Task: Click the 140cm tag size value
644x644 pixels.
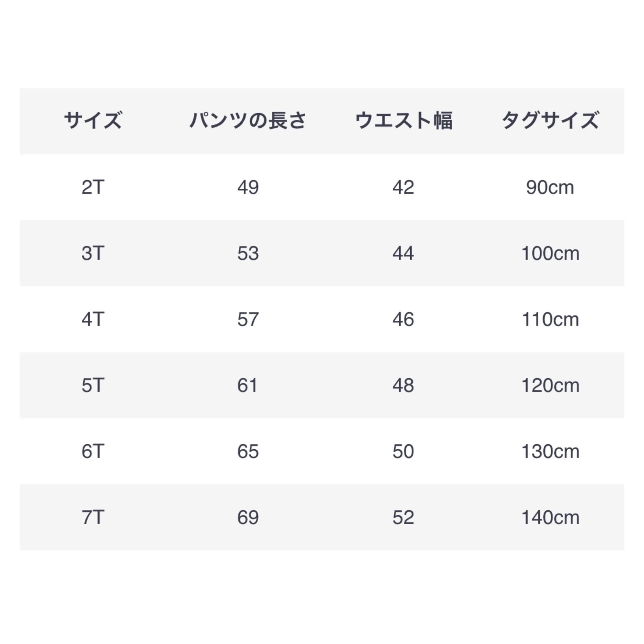Action: coord(550,517)
